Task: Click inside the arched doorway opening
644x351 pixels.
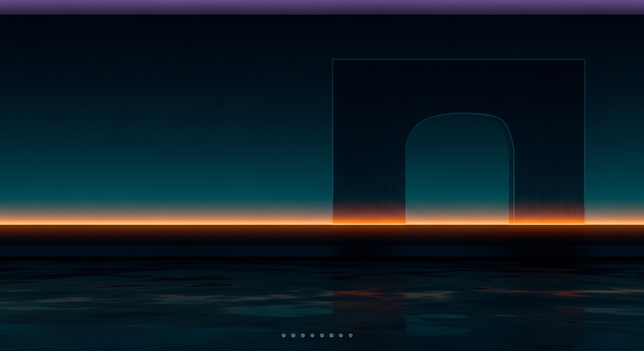Action: pyautogui.click(x=457, y=174)
